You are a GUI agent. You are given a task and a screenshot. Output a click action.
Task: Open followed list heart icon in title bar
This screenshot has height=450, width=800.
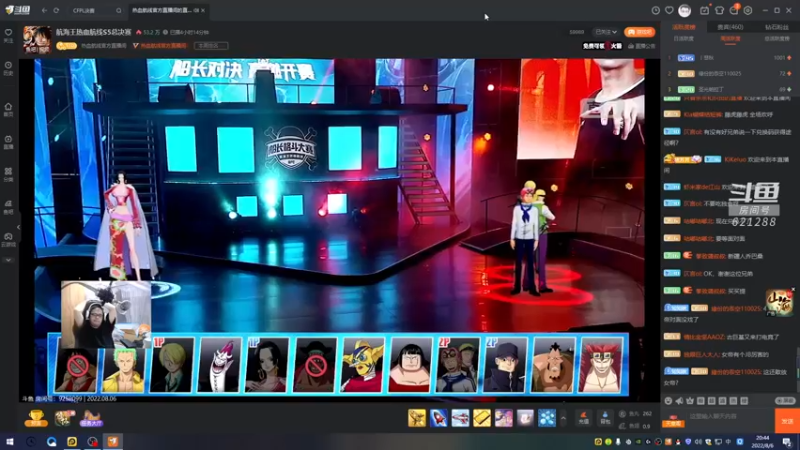pos(669,10)
